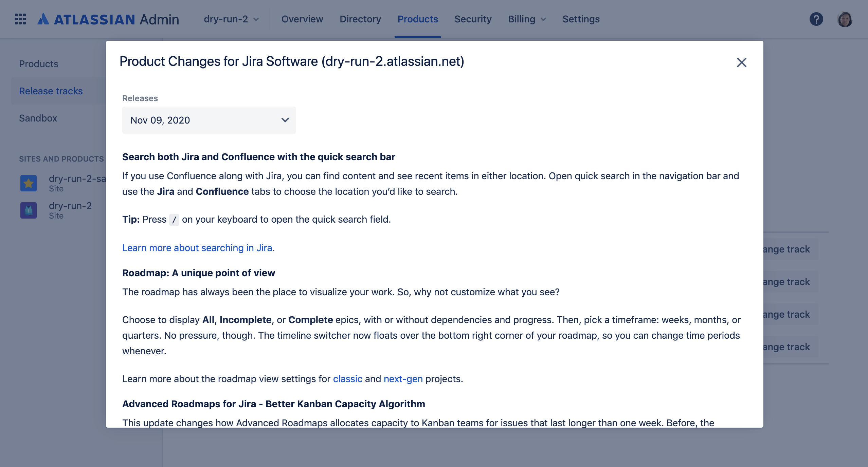This screenshot has width=868, height=467.
Task: Click the SITES AND PRODUCTS heading
Action: click(x=61, y=159)
